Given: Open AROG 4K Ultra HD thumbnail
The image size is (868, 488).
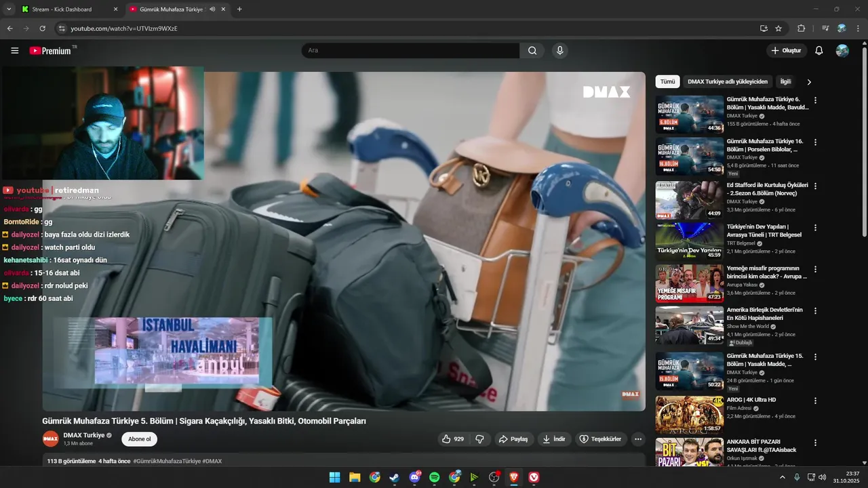Looking at the screenshot, I should (x=689, y=415).
